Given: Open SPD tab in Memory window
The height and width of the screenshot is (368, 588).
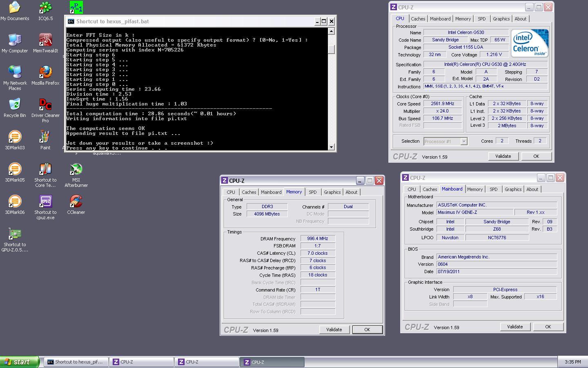Looking at the screenshot, I should [312, 192].
